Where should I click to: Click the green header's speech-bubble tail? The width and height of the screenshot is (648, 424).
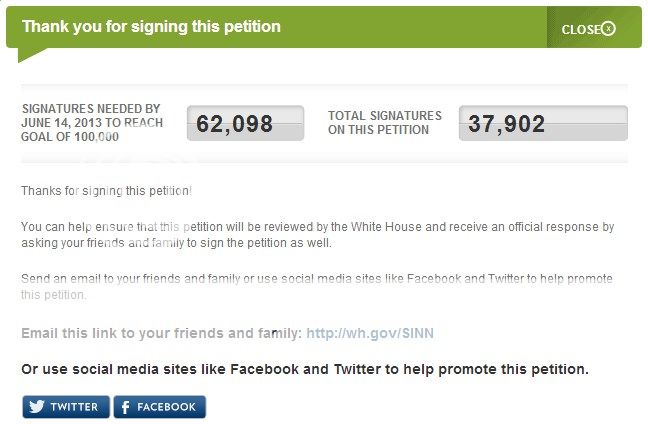[x=28, y=54]
